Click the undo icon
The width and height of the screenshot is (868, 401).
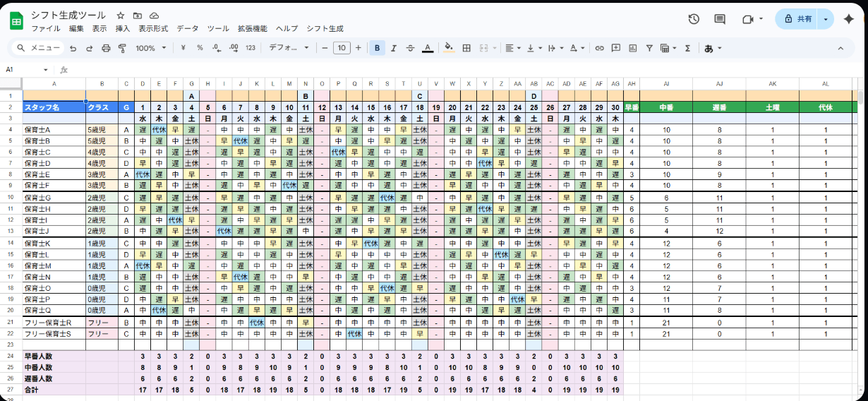tap(73, 48)
